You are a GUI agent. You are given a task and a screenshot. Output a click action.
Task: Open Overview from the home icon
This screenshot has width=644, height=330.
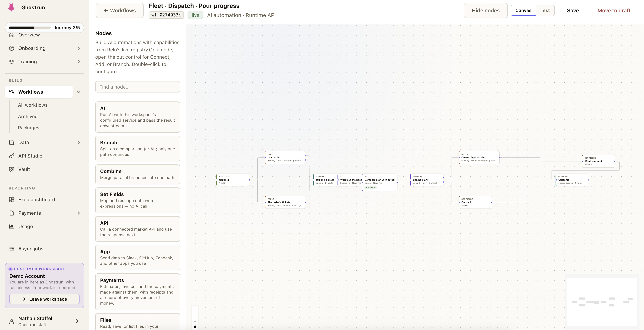point(12,35)
